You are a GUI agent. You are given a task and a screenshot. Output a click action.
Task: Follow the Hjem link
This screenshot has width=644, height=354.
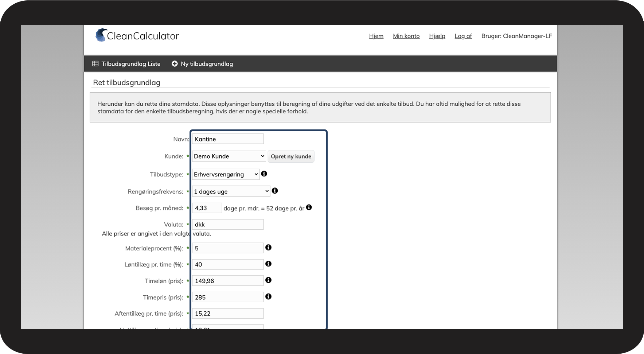376,36
